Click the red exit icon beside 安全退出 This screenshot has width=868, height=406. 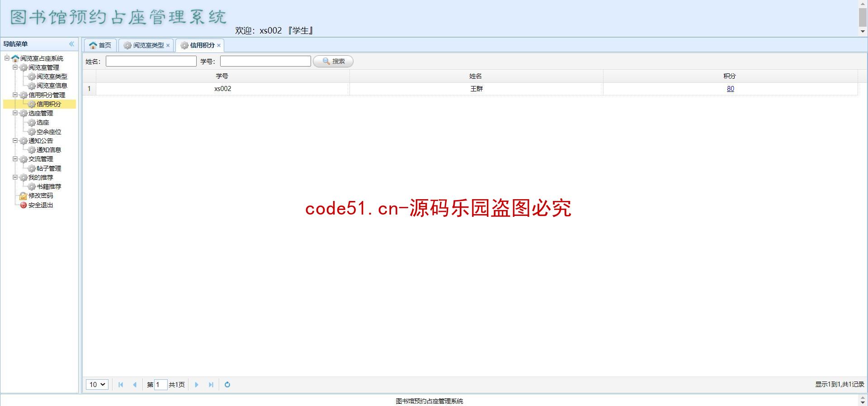pos(24,205)
